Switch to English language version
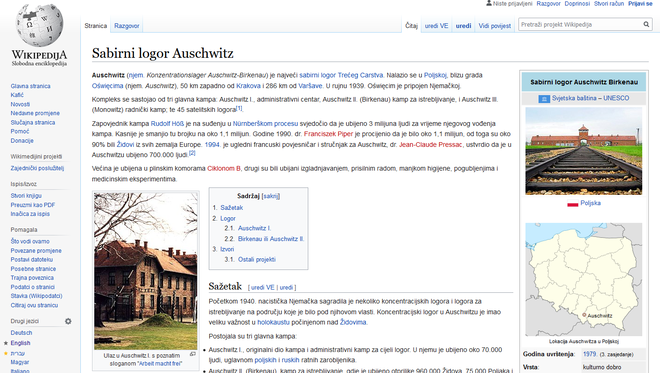 pyautogui.click(x=20, y=343)
